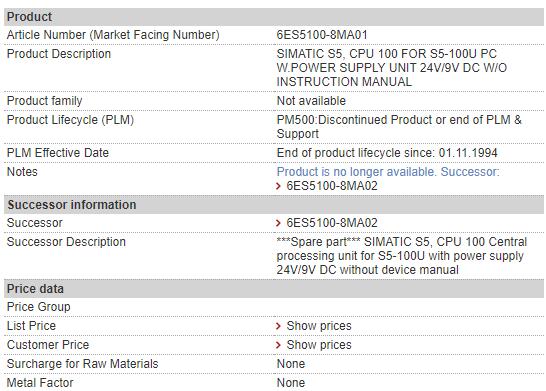Click the Successor Description text
Viewport: 546px width, 391px height.
click(402, 256)
